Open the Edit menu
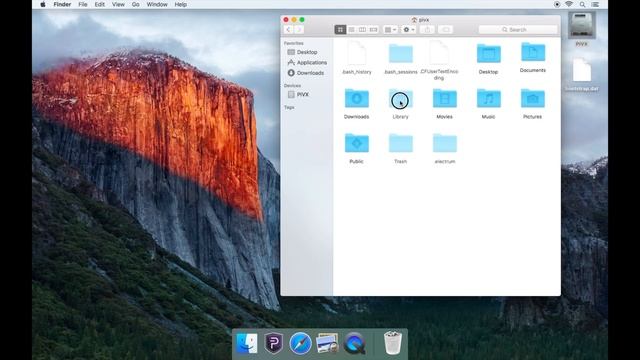This screenshot has height=360, width=640. click(100, 4)
